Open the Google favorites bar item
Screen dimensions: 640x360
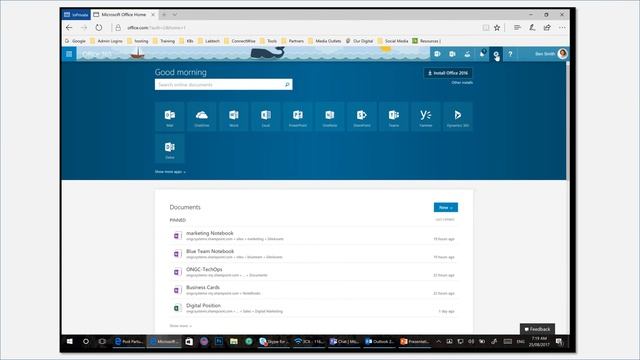(x=76, y=41)
